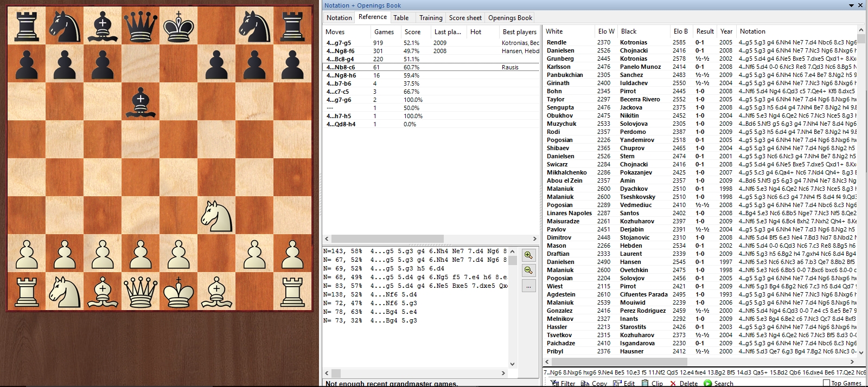Select black rook on a8
Image resolution: width=868 pixels, height=387 pixels.
[x=27, y=25]
